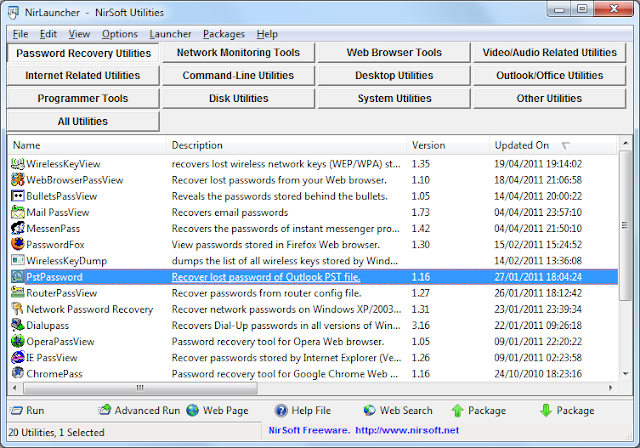Click the OperaPassView icon

18,341
